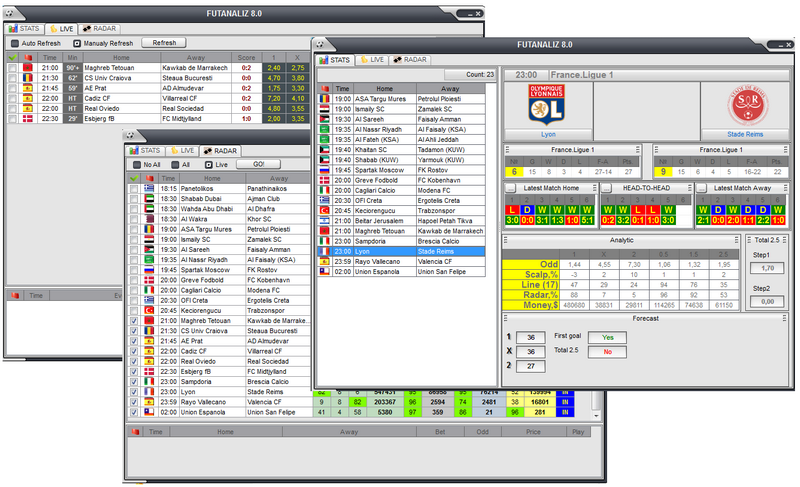Tick the Esbjerg fB checkbox in LIVE window
This screenshot has width=800, height=487.
point(12,119)
